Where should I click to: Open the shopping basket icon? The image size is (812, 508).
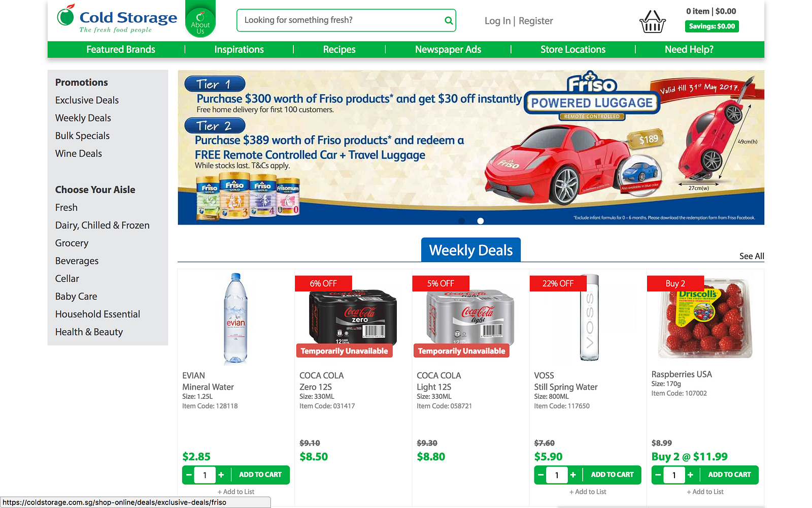tap(653, 21)
